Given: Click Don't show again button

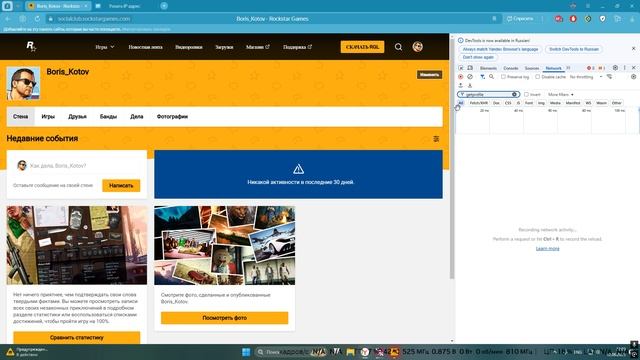Looking at the screenshot, I should pos(478,58).
